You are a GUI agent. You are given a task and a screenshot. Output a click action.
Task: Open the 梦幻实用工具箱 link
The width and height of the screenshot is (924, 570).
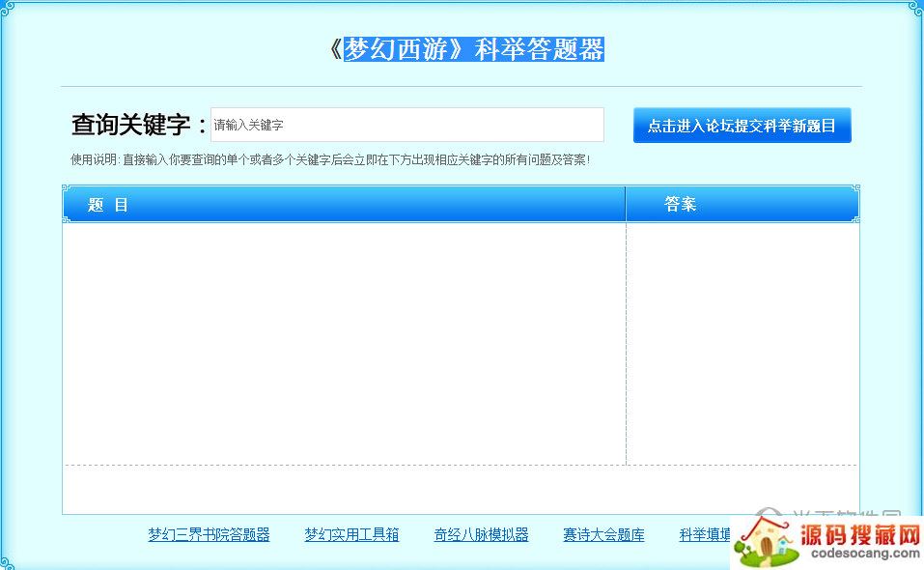[x=351, y=534]
